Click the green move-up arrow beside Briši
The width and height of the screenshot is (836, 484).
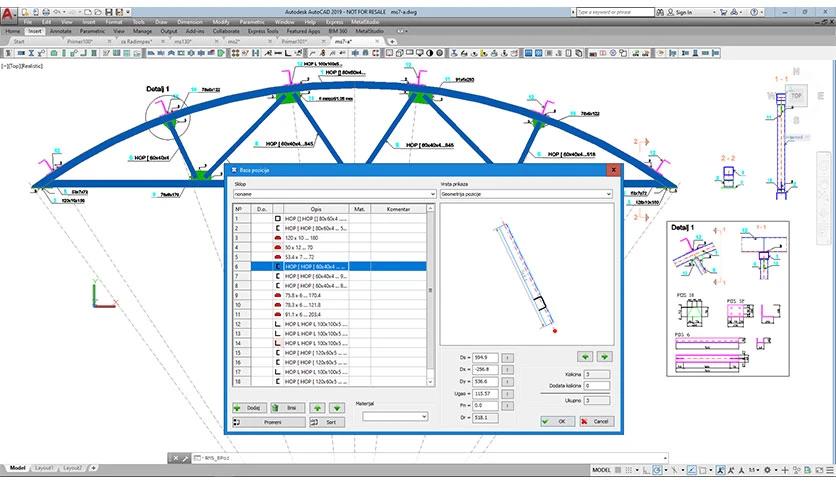(x=318, y=408)
